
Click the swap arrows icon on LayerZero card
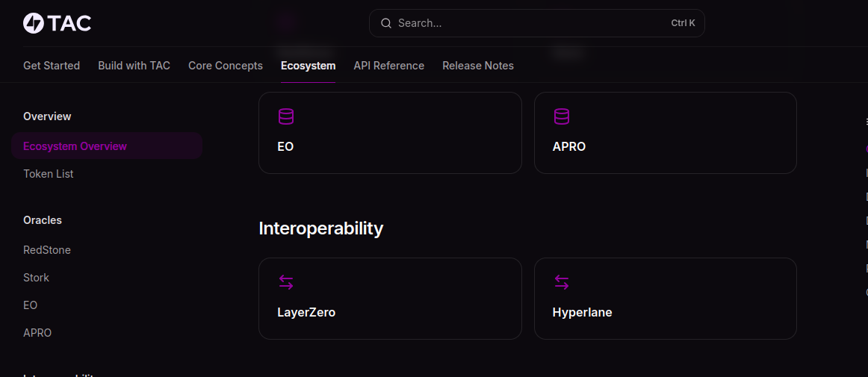(286, 282)
